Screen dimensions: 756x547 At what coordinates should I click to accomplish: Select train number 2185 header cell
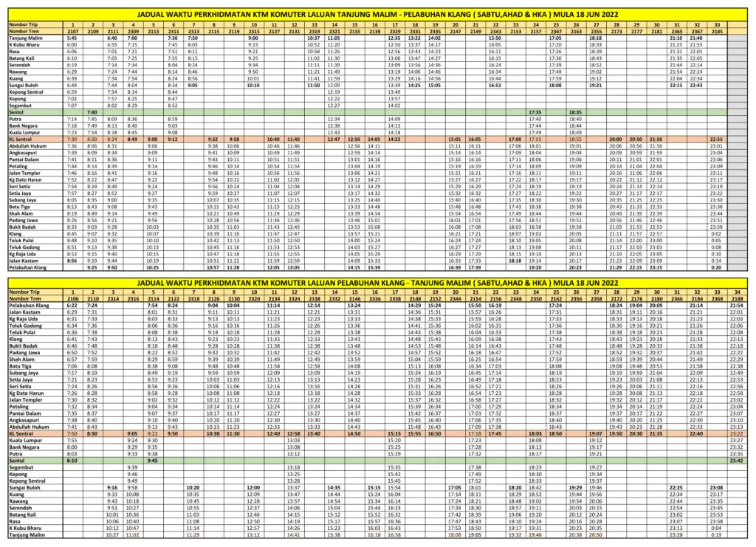tap(717, 31)
